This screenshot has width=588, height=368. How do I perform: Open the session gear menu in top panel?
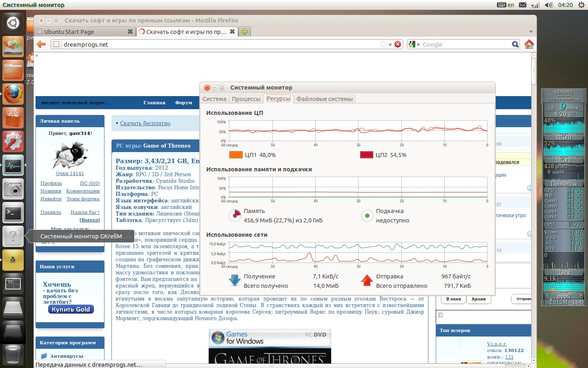[x=581, y=5]
